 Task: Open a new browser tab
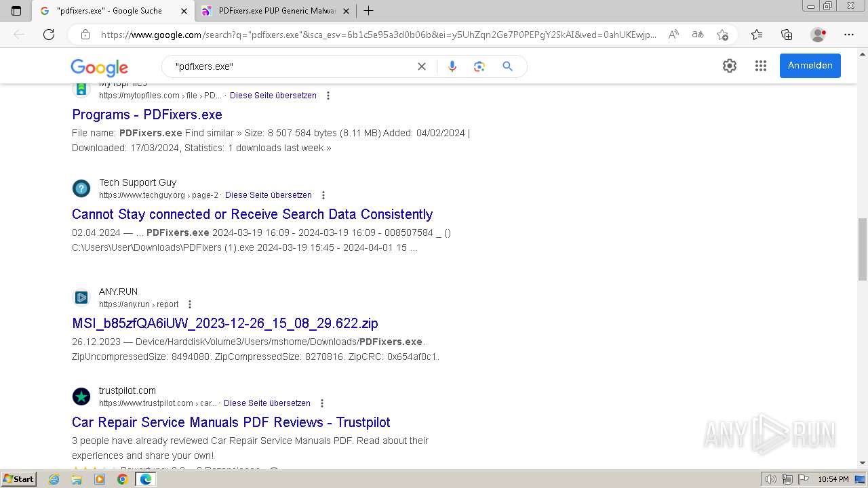pyautogui.click(x=368, y=11)
